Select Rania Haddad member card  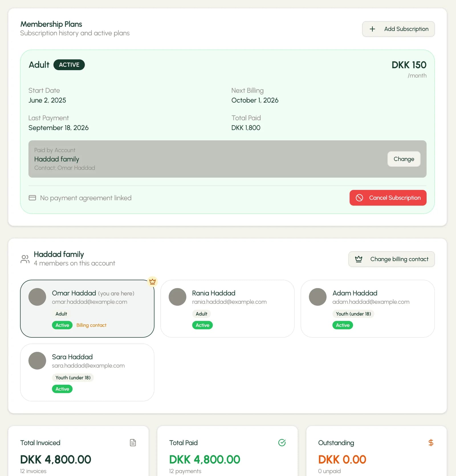click(227, 309)
